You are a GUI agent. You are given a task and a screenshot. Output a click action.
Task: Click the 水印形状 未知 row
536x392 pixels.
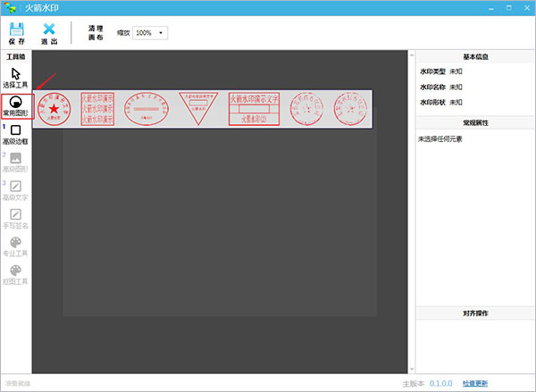(441, 102)
